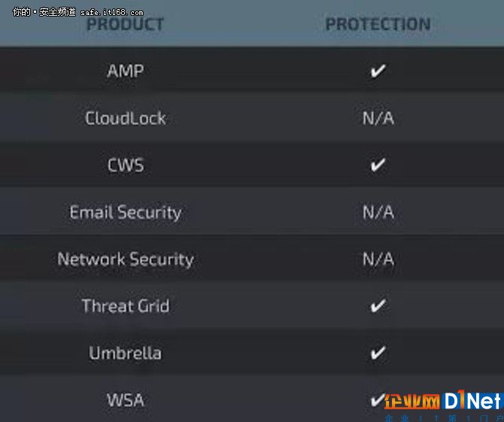Click the Umbrella product name
The height and width of the screenshot is (422, 504).
coord(126,353)
